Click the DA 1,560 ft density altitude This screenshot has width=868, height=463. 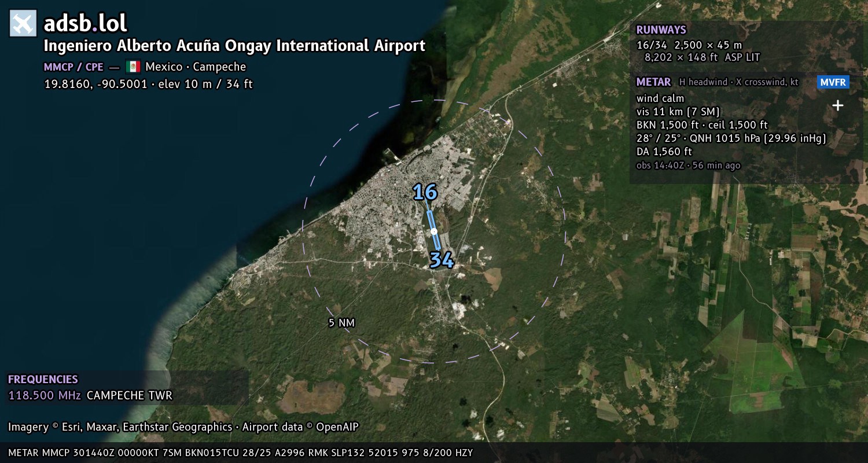(664, 152)
